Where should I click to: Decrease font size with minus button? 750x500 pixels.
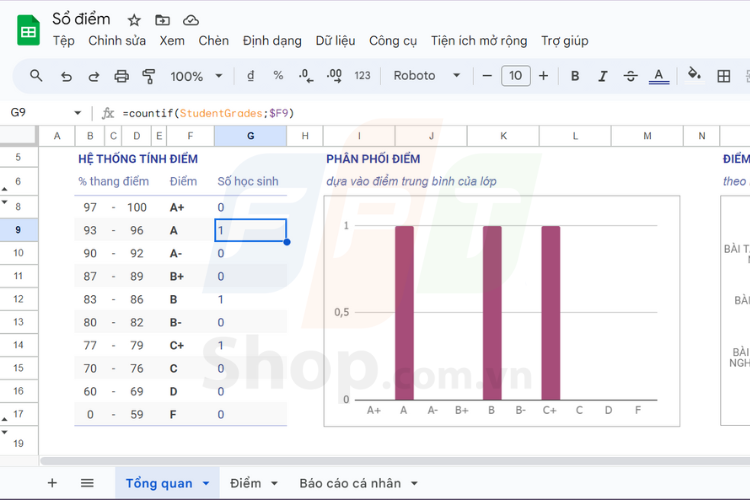tap(487, 76)
